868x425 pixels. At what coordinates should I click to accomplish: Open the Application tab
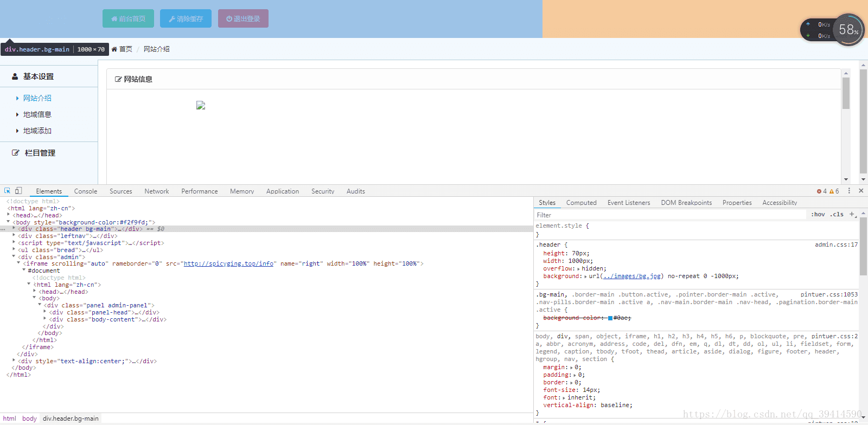pyautogui.click(x=283, y=191)
